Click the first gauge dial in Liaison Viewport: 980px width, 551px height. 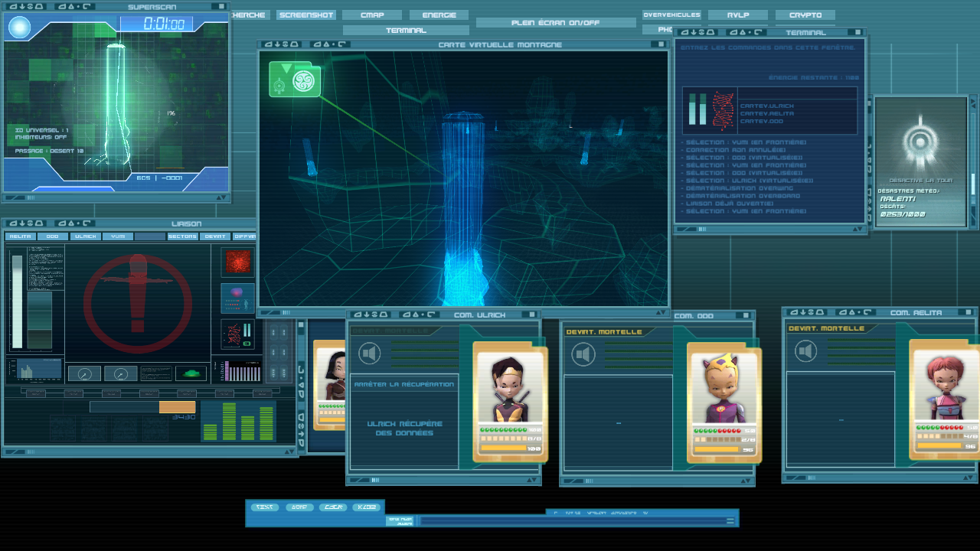click(84, 373)
